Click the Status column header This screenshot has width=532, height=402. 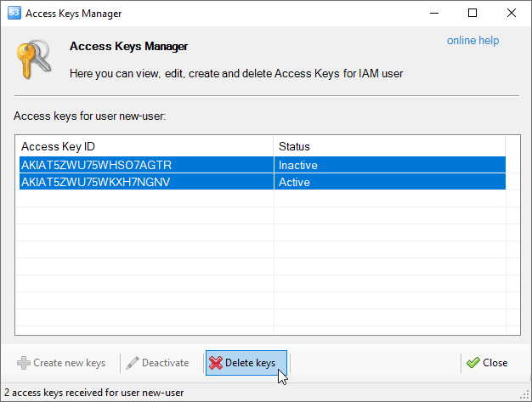click(x=389, y=146)
